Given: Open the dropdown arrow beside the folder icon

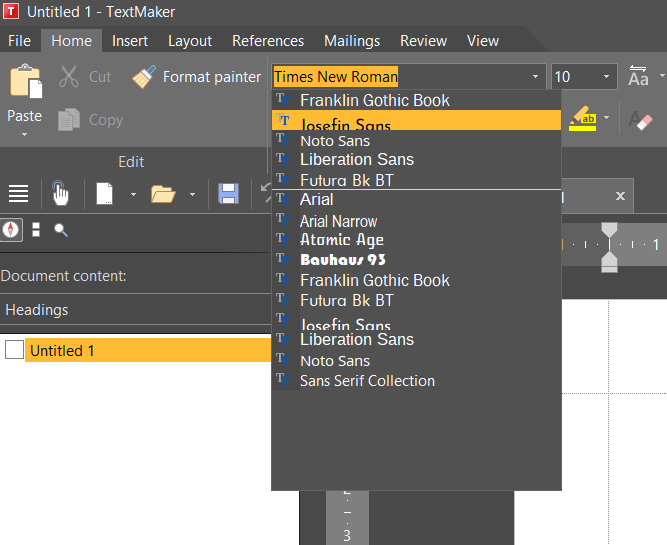Looking at the screenshot, I should click(x=191, y=194).
